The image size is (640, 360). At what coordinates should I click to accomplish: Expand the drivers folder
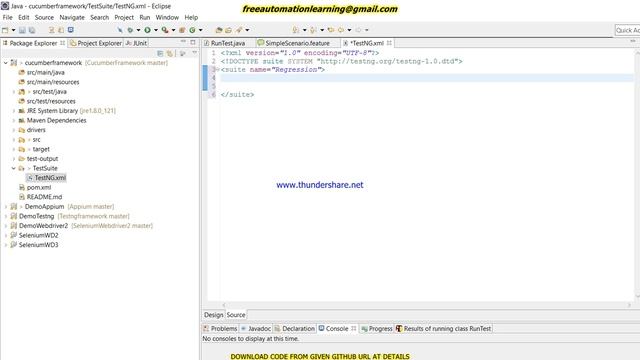point(13,130)
